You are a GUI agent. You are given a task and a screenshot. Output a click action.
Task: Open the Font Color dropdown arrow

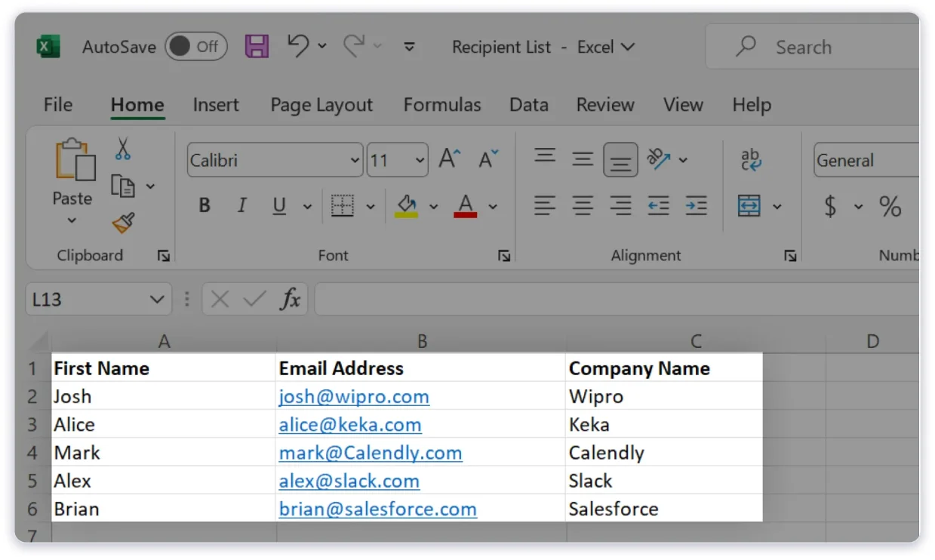click(493, 206)
